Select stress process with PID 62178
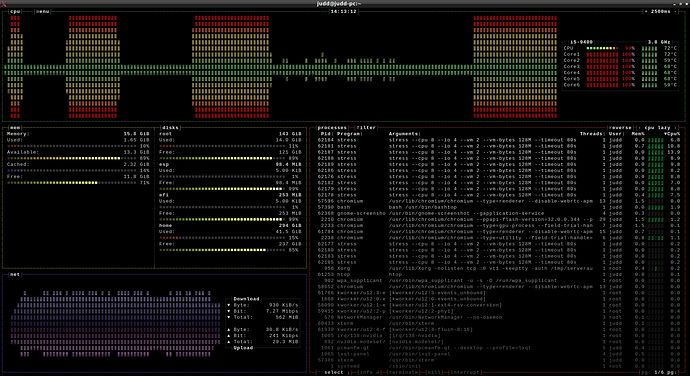Screen dimensions: 690x376 tap(499, 195)
